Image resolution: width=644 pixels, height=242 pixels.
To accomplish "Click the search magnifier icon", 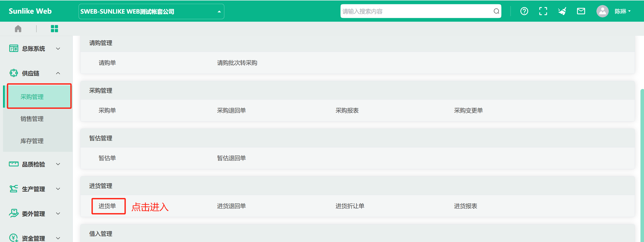I will pos(496,11).
